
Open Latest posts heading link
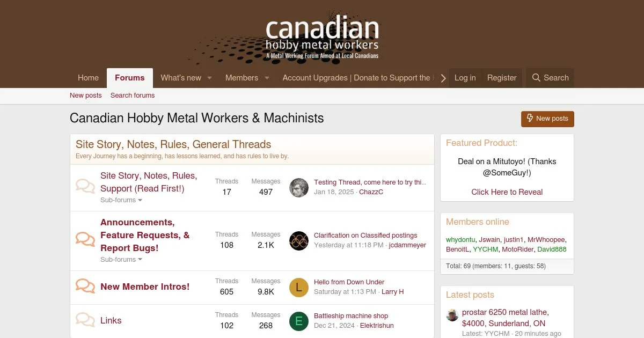(470, 295)
